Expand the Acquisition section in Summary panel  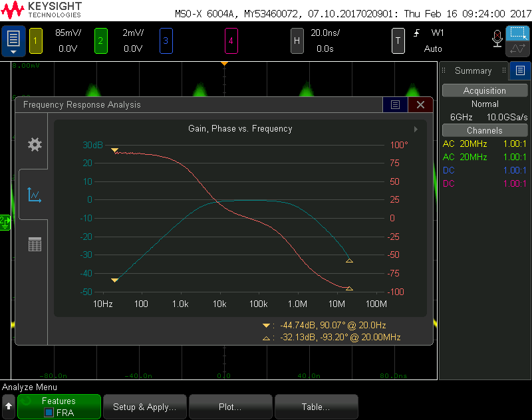[484, 90]
